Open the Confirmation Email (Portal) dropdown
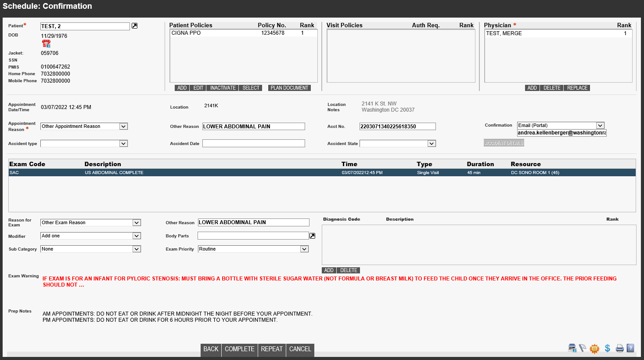644x360 pixels. tap(600, 126)
